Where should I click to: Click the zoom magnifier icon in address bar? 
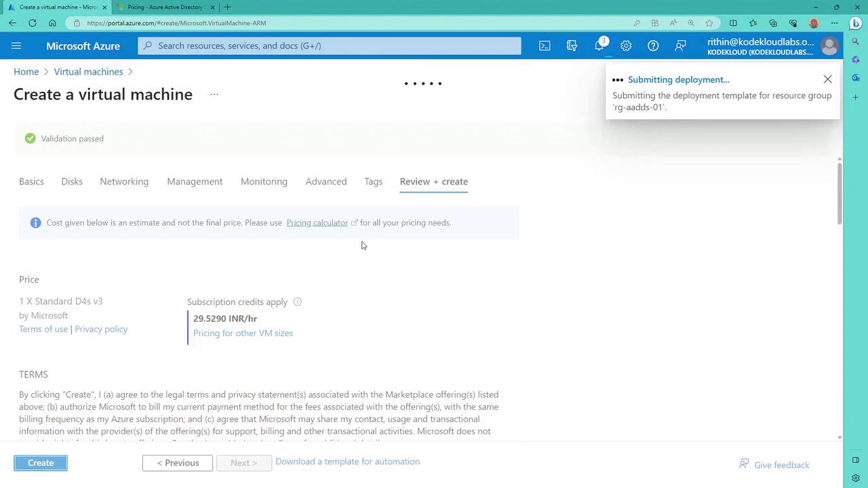click(x=691, y=22)
